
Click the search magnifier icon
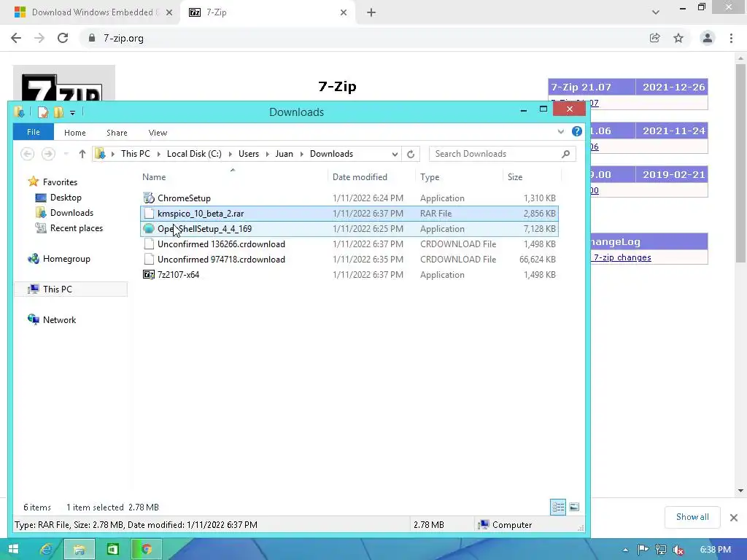pos(565,154)
